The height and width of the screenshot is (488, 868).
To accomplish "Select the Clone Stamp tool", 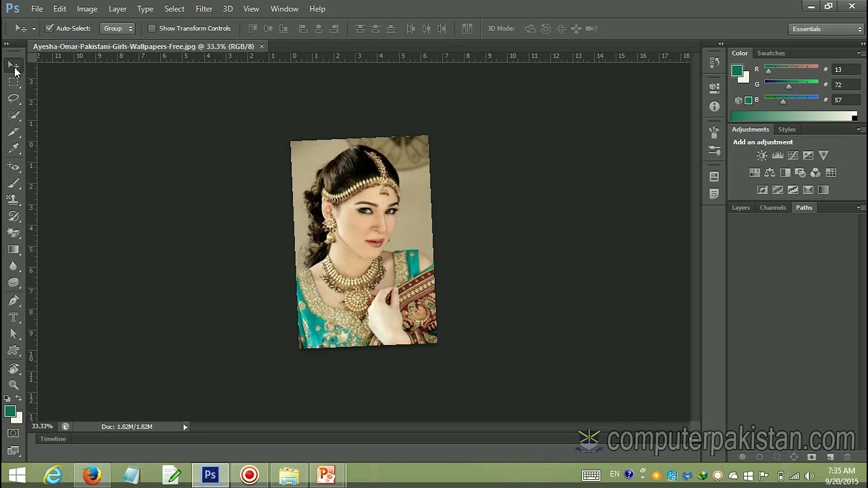I will pos(14,199).
